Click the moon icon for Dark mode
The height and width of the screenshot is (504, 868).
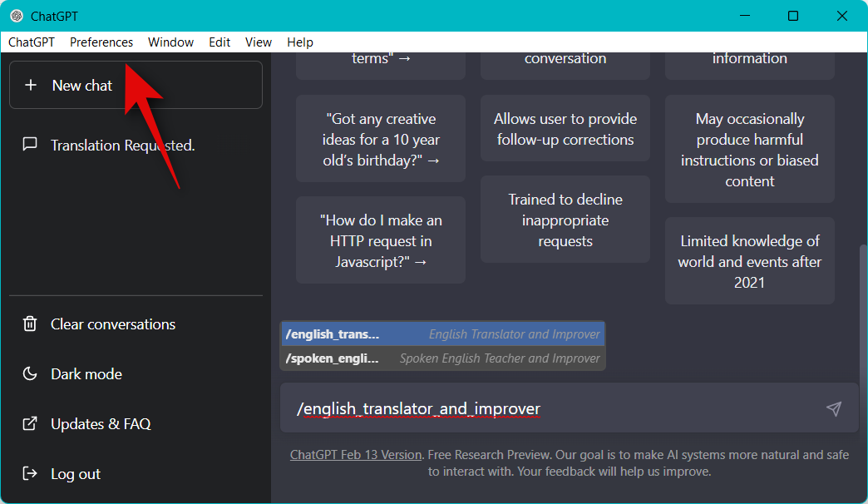[30, 373]
